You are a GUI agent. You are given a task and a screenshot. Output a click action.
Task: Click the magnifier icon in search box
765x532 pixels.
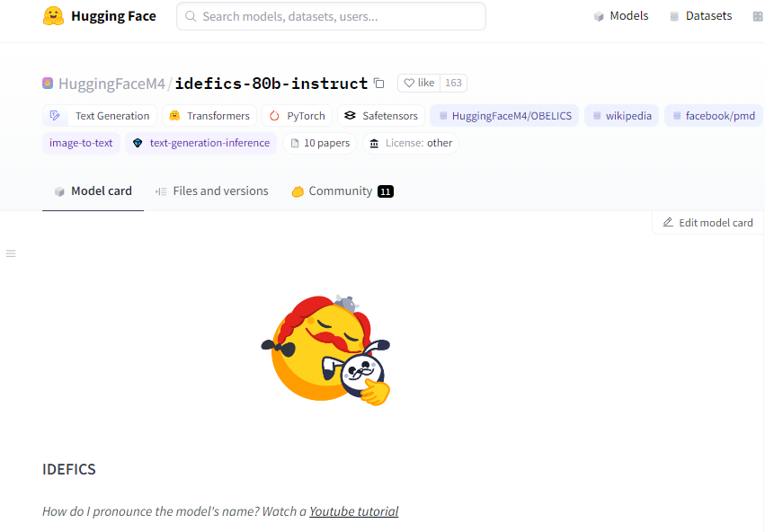click(x=191, y=16)
